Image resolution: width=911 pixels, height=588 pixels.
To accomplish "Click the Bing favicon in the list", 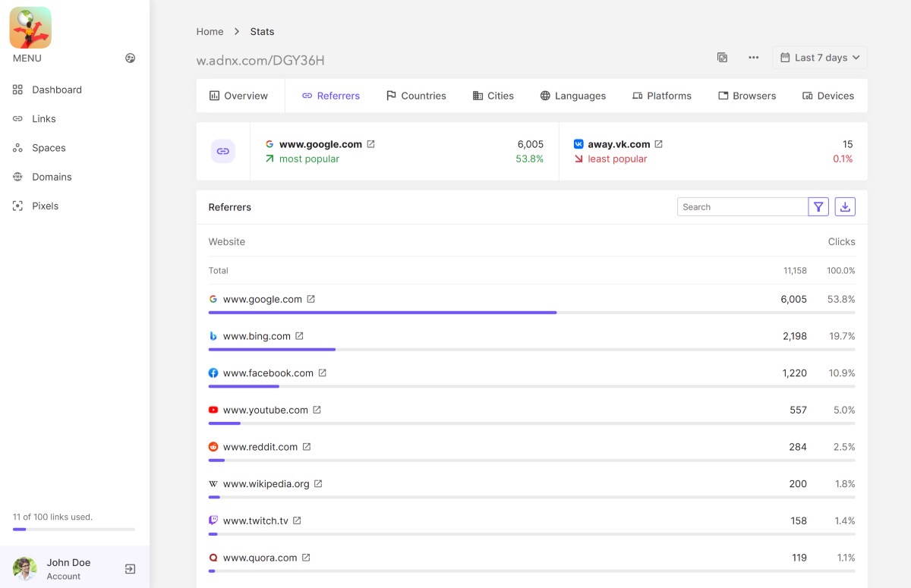I will pos(213,336).
